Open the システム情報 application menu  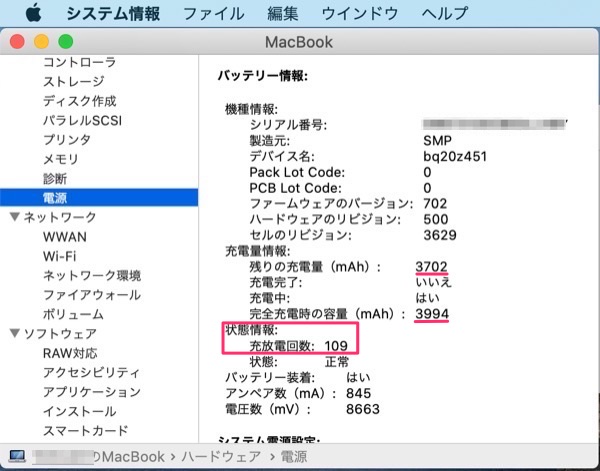point(113,14)
